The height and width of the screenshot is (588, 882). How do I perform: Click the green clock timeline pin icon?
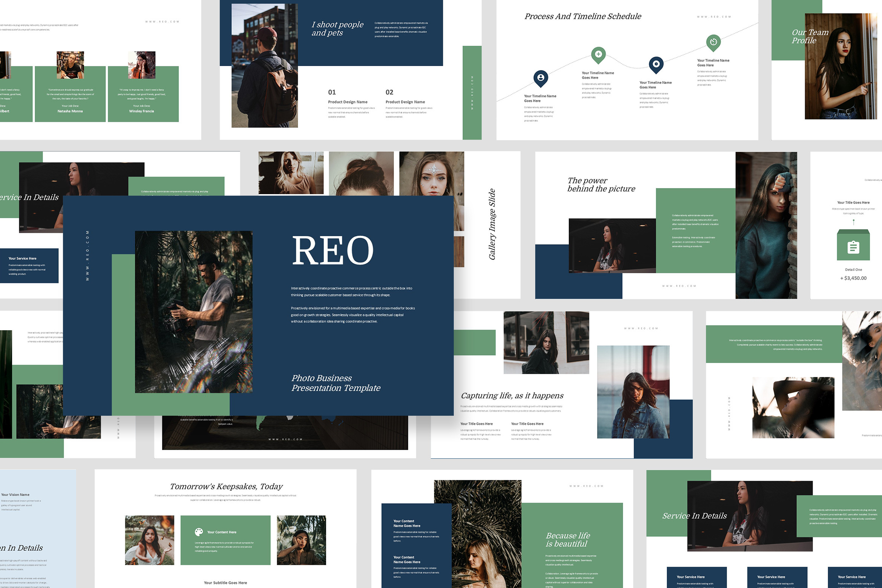tap(713, 42)
